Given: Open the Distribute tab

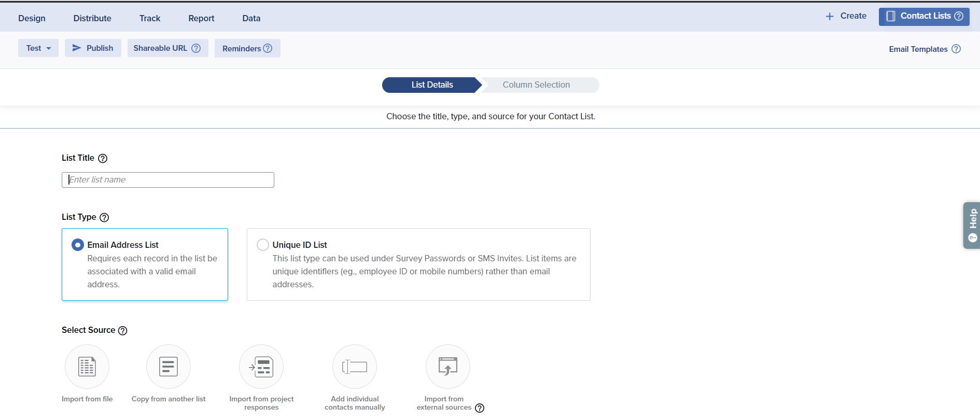Looking at the screenshot, I should pyautogui.click(x=92, y=18).
